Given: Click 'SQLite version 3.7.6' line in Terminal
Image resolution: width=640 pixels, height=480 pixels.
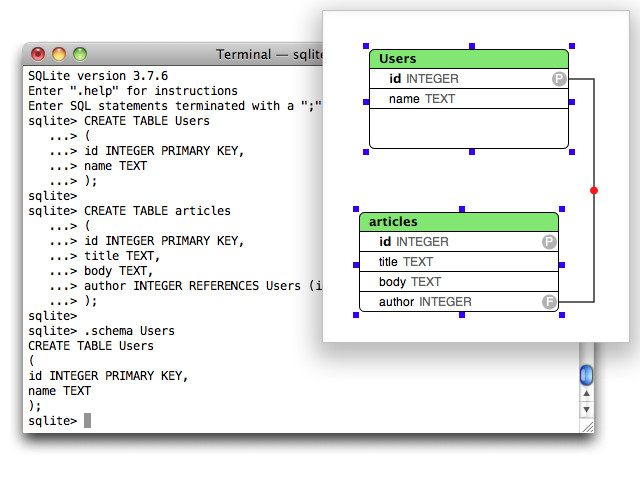Looking at the screenshot, I should [98, 76].
